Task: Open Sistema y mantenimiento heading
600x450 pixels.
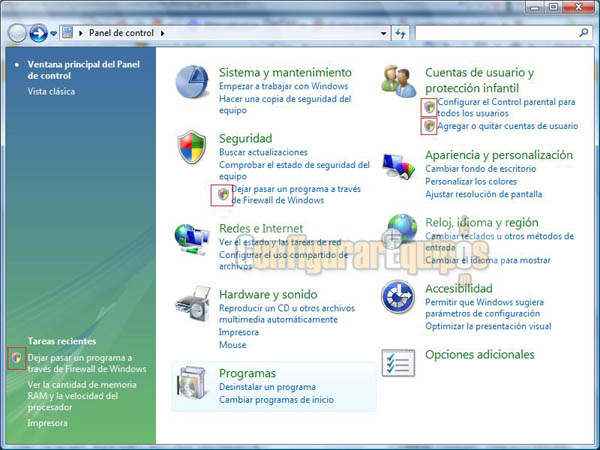Action: click(x=285, y=72)
